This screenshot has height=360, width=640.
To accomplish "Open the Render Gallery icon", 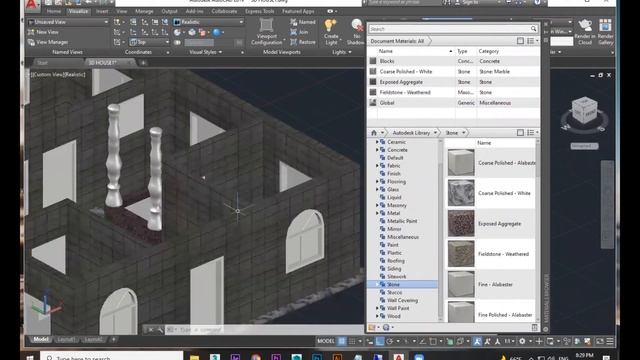I will click(605, 25).
